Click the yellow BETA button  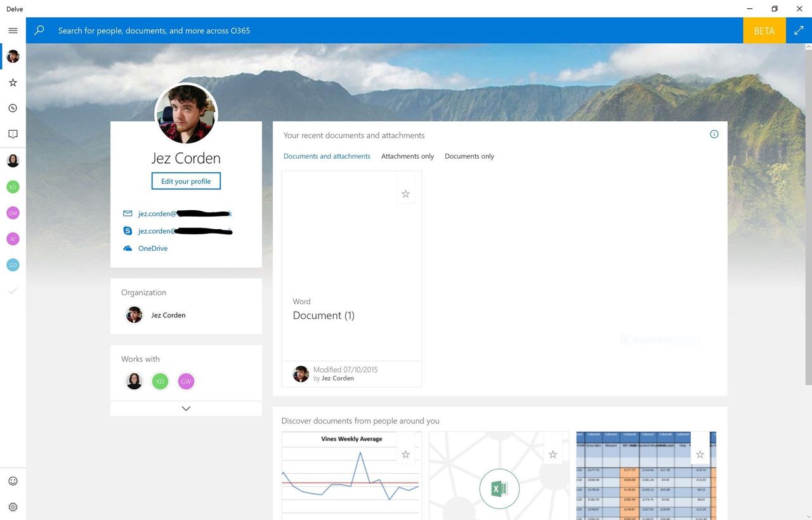[764, 30]
